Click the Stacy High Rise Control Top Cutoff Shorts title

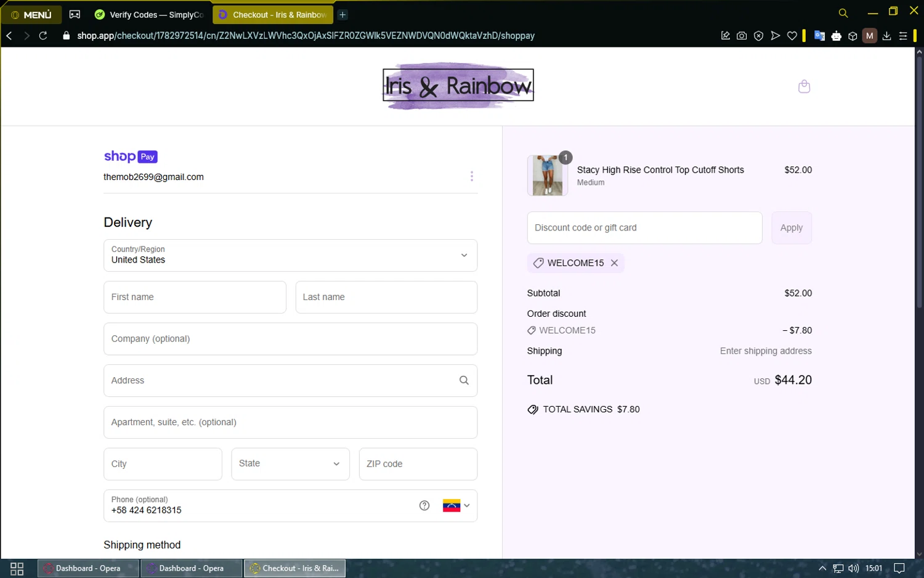660,170
